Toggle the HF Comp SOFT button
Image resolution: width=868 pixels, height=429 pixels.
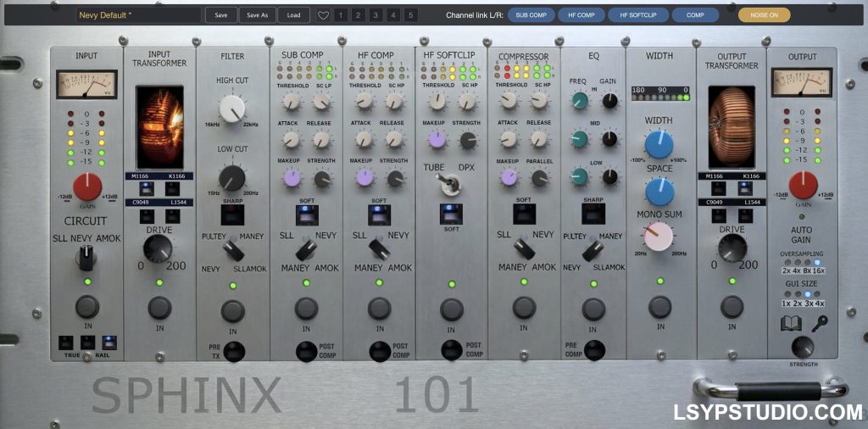[x=379, y=214]
